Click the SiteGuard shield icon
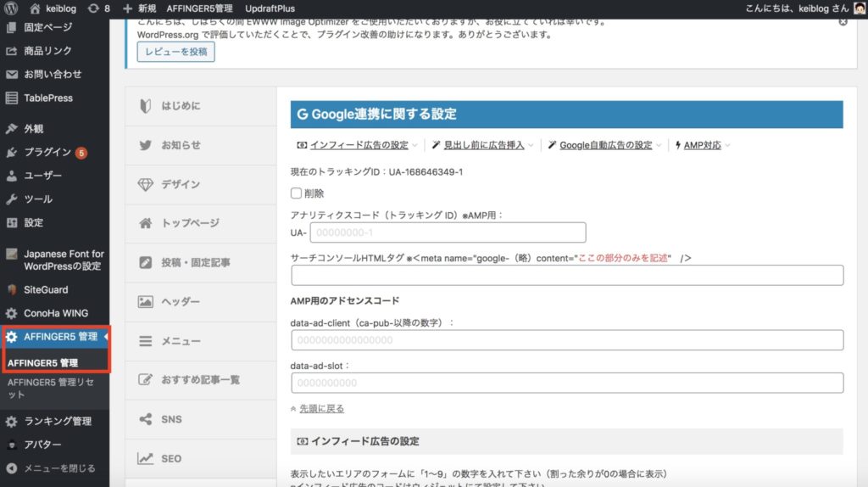Viewport: 868px width, 487px height. [12, 290]
